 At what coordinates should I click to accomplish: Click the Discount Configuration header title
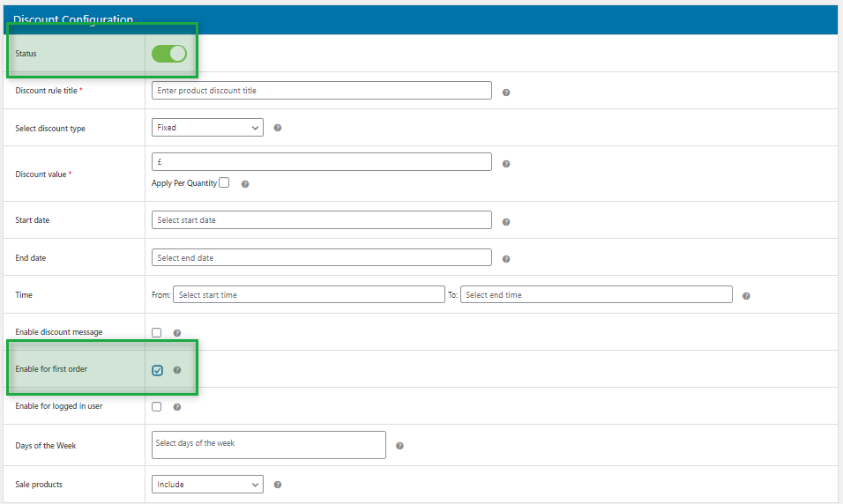click(x=73, y=19)
